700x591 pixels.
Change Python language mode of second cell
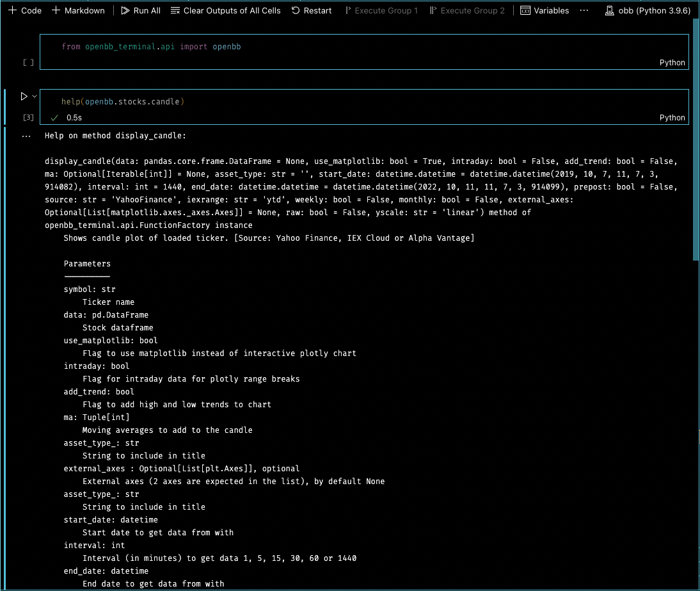click(x=672, y=117)
